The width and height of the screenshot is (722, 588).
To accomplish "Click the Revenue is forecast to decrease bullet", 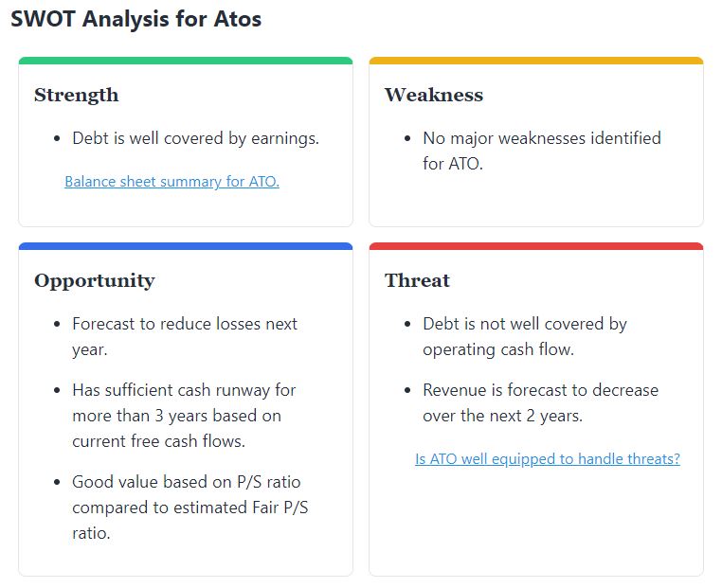I will (x=541, y=403).
